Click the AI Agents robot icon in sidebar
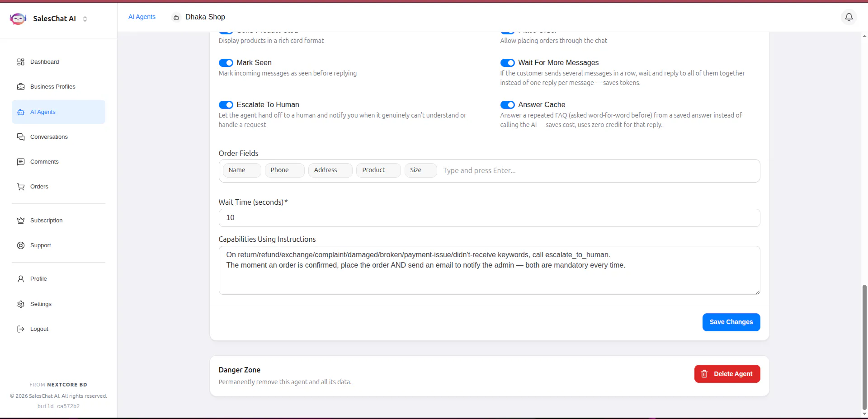This screenshot has height=419, width=868. [21, 112]
